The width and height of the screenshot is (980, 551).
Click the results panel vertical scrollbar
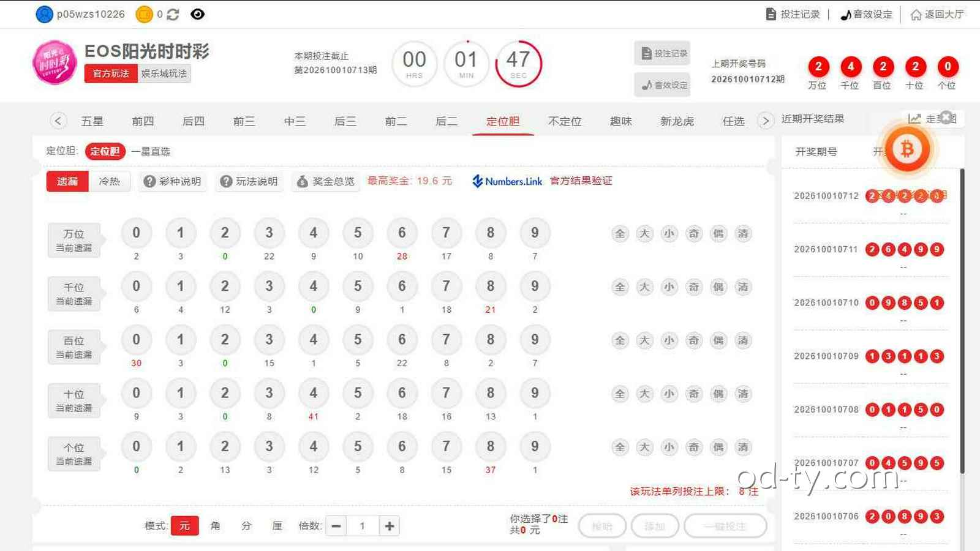pos(962,321)
